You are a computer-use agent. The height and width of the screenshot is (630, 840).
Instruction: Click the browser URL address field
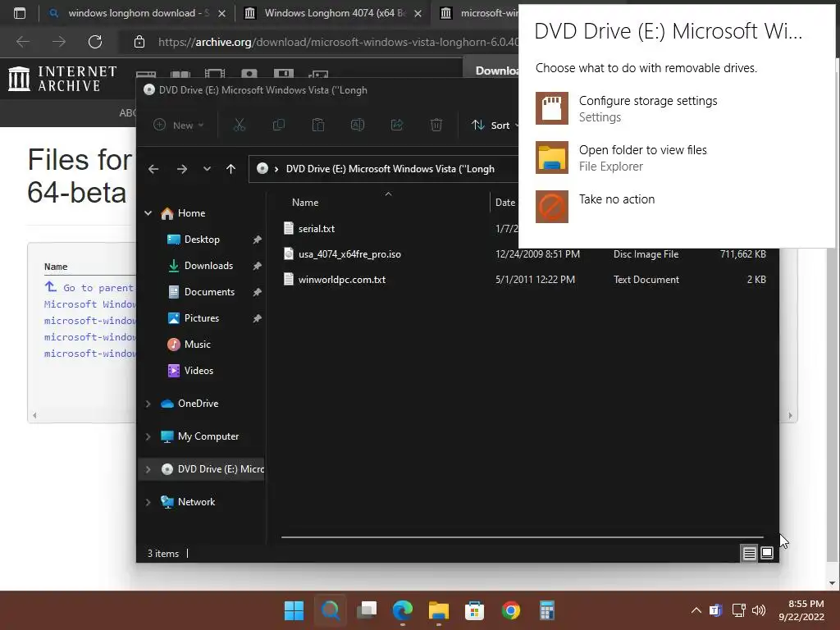point(337,42)
